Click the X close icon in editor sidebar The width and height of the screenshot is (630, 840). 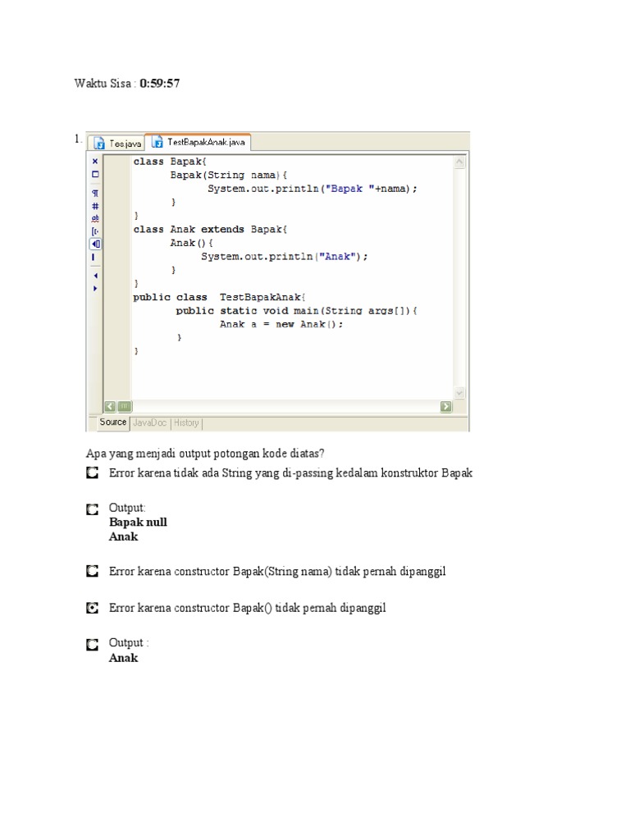[95, 162]
